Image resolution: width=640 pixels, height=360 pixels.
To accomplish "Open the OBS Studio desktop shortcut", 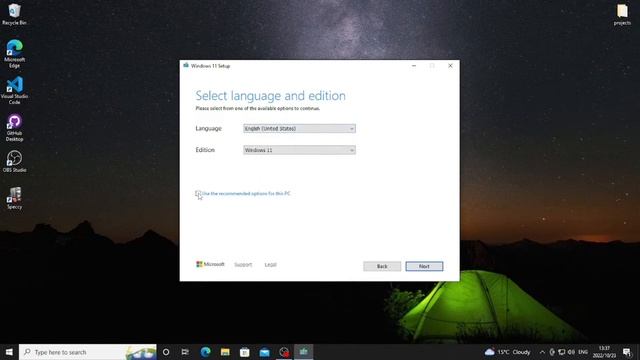I will [x=14, y=161].
